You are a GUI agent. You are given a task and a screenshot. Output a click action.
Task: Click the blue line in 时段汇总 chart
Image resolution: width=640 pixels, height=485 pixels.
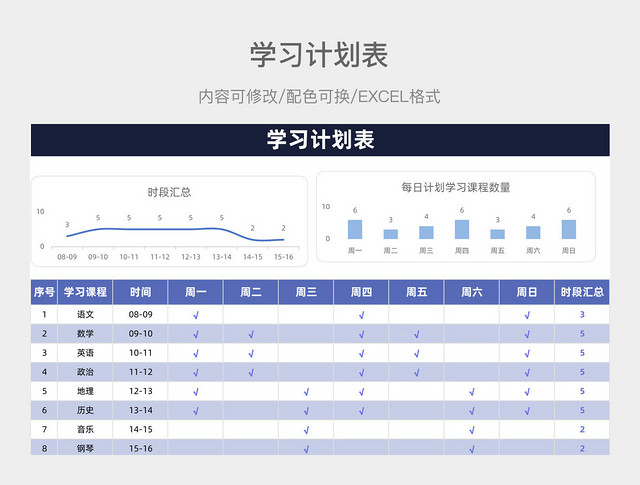point(176,229)
